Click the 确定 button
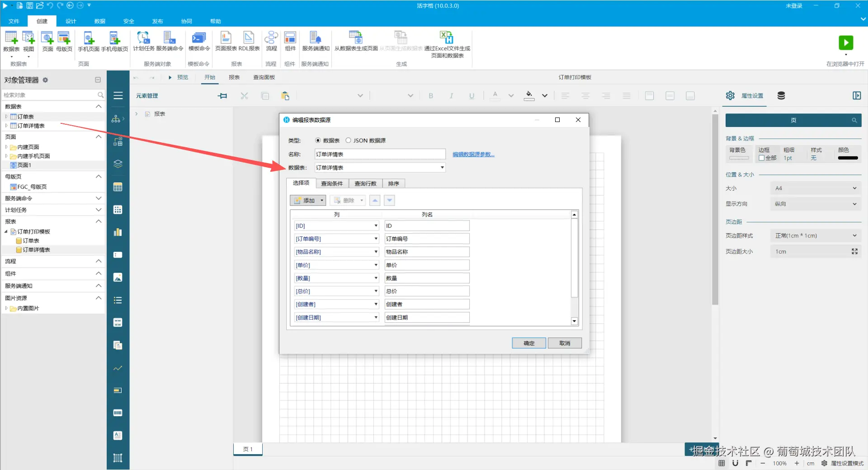The width and height of the screenshot is (868, 470). 529,343
